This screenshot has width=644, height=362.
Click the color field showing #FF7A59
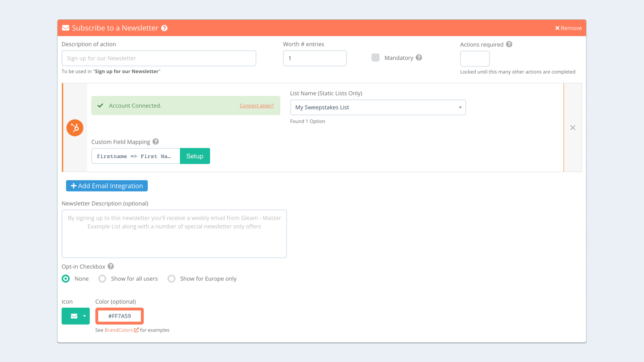point(119,316)
